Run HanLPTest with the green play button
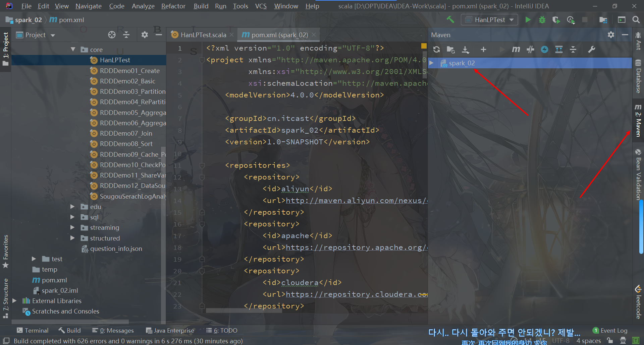The height and width of the screenshot is (345, 644). click(x=528, y=20)
